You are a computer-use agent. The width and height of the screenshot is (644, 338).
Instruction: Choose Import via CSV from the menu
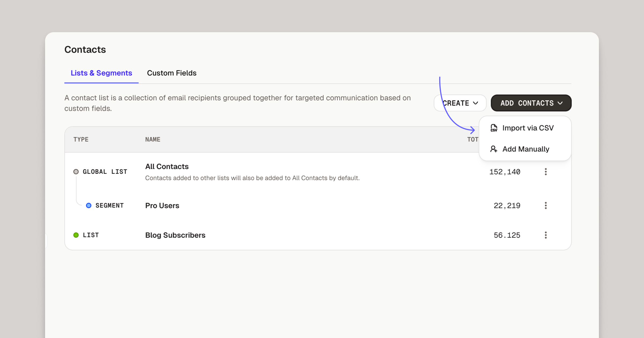(x=528, y=128)
